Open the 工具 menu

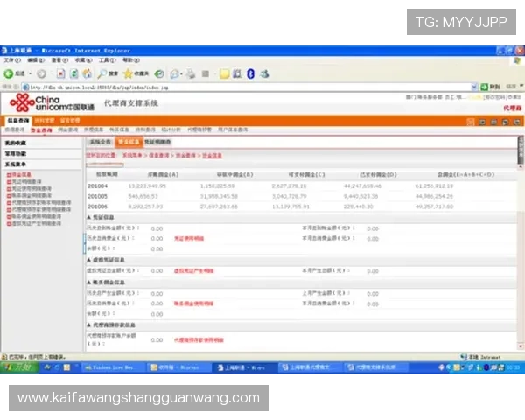[x=106, y=60]
